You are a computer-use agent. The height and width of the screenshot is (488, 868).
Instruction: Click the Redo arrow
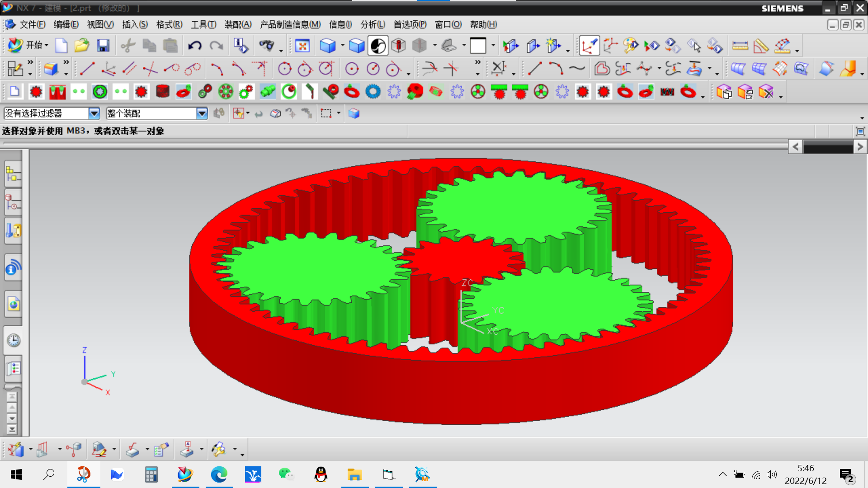[x=217, y=46]
